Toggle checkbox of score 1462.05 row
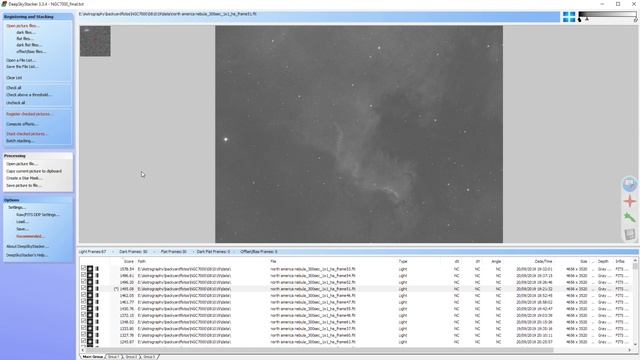This screenshot has width=640, height=360. [83, 295]
